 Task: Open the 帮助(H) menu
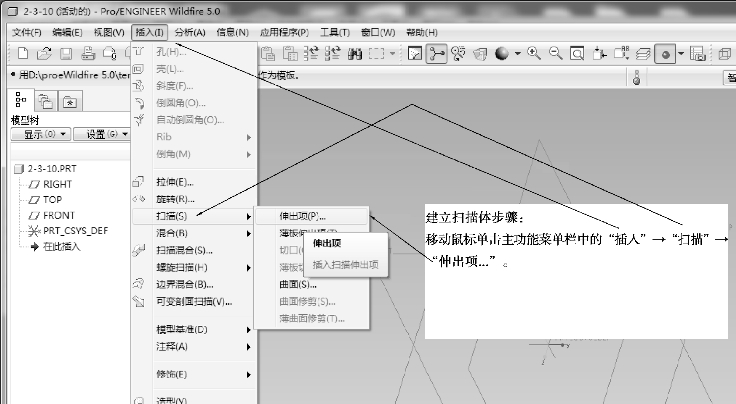click(422, 32)
